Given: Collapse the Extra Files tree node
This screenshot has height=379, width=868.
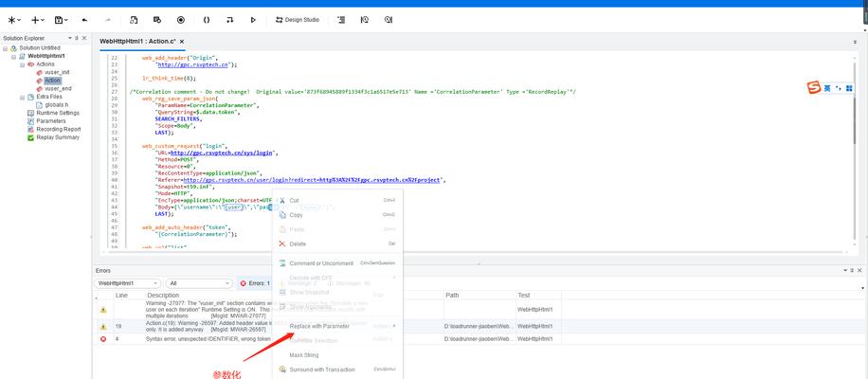Looking at the screenshot, I should coord(22,97).
